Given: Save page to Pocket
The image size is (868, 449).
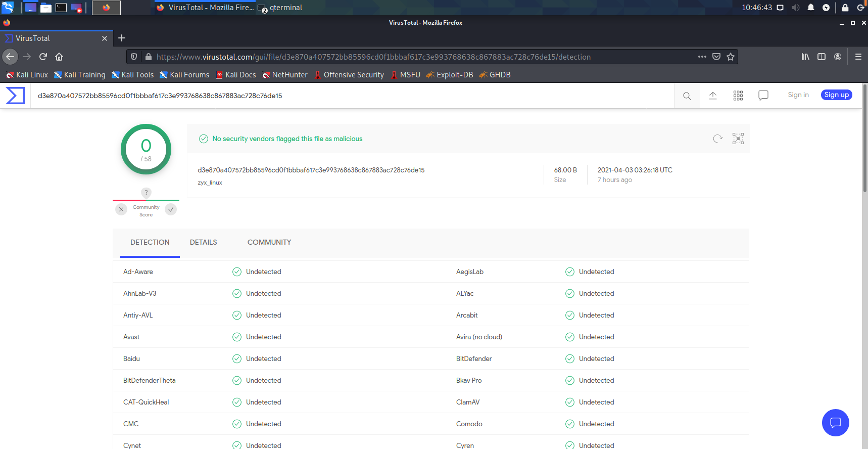Looking at the screenshot, I should coord(716,57).
